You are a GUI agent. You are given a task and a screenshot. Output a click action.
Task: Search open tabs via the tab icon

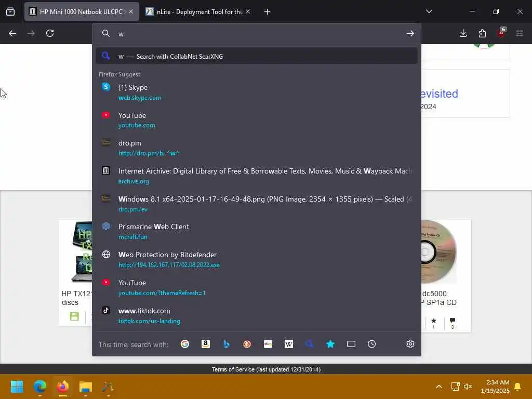(x=351, y=344)
